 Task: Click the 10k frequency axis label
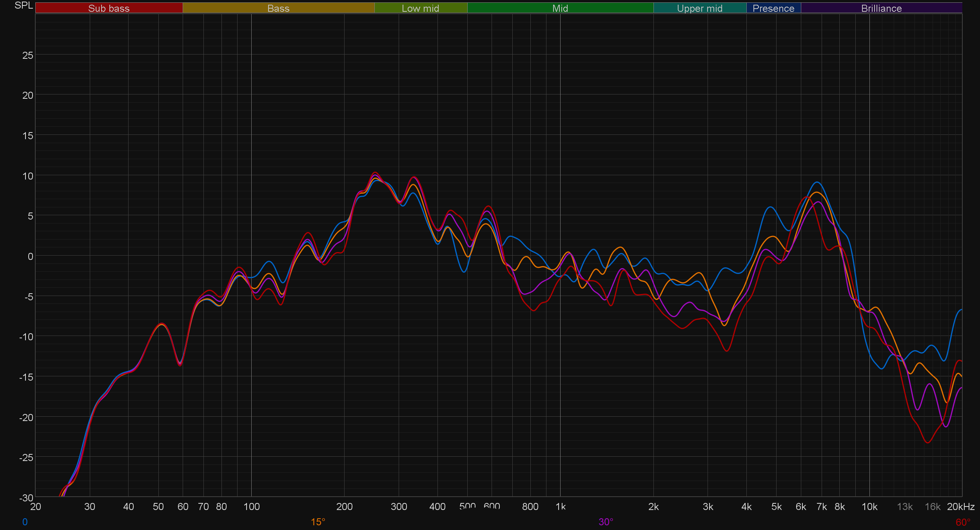tap(869, 506)
